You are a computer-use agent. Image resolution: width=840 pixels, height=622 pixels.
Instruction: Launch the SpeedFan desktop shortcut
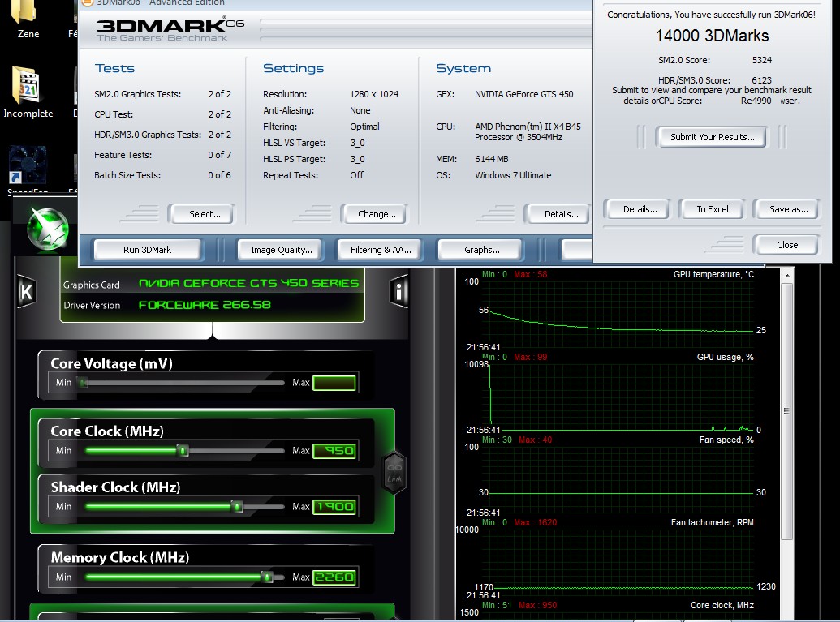point(28,169)
